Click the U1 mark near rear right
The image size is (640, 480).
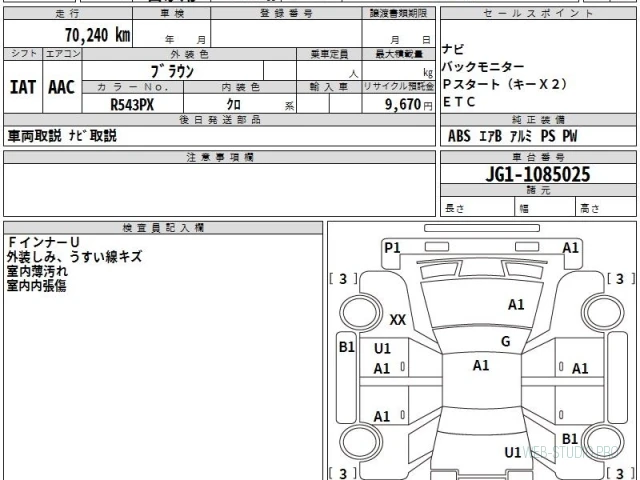[513, 452]
